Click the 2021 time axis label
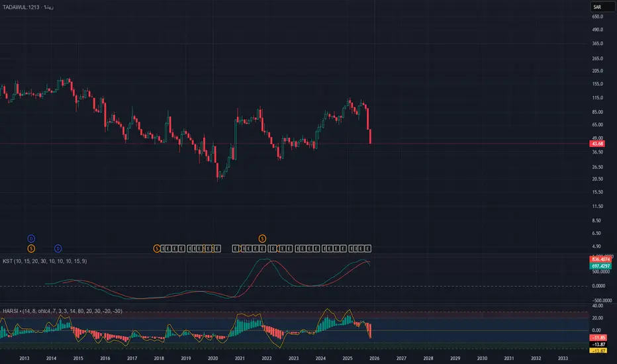Image resolution: width=617 pixels, height=364 pixels. point(240,358)
